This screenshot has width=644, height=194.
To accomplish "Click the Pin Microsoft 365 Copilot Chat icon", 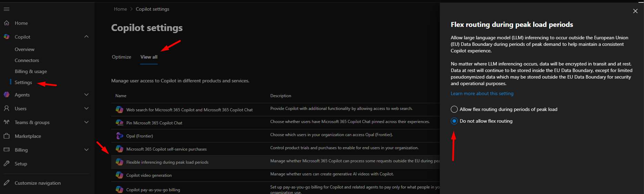I will (120, 123).
